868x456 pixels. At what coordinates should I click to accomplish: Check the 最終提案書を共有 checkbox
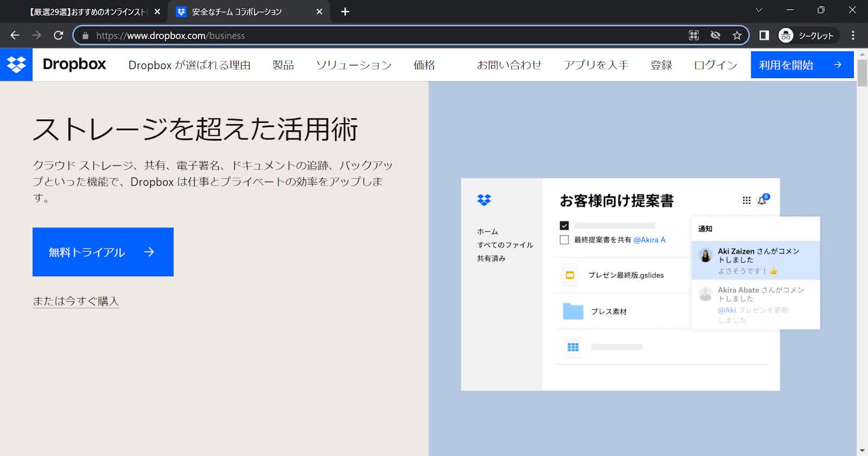tap(564, 239)
